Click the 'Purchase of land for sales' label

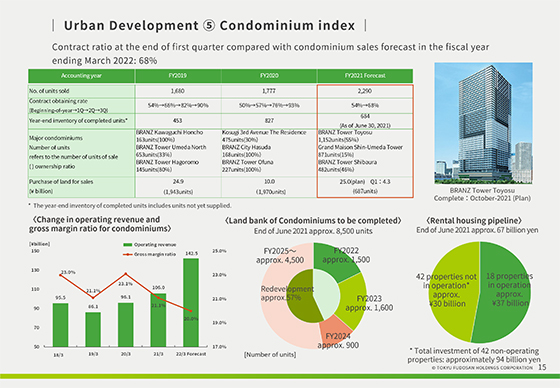click(61, 182)
